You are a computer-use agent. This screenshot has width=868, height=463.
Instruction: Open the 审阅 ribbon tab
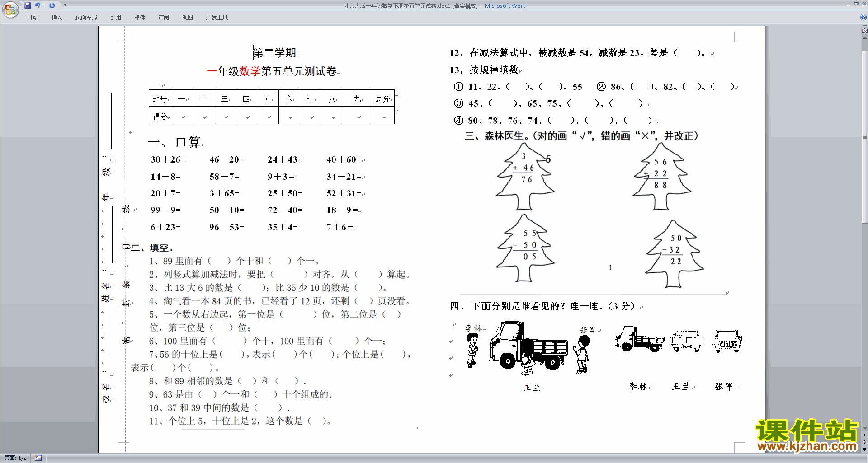click(x=164, y=18)
